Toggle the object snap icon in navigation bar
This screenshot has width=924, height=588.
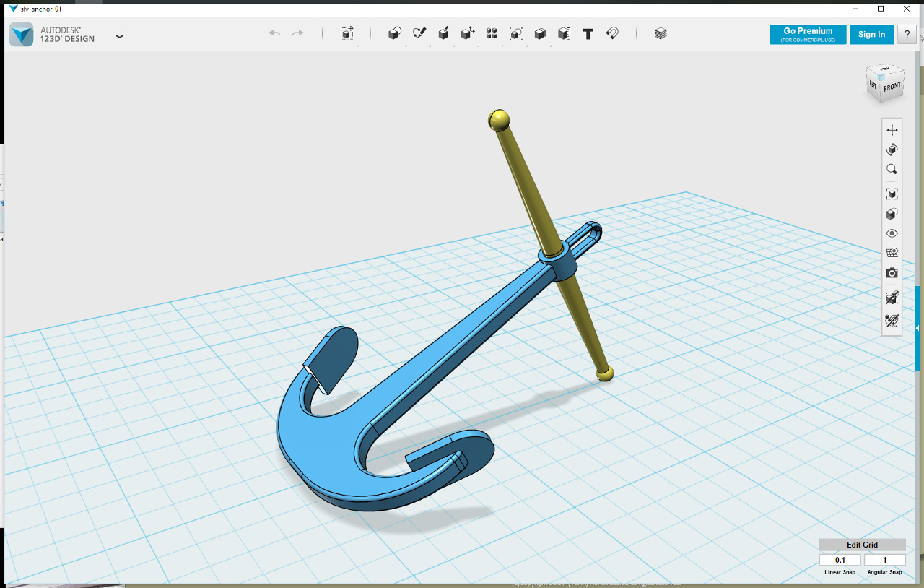click(x=892, y=298)
